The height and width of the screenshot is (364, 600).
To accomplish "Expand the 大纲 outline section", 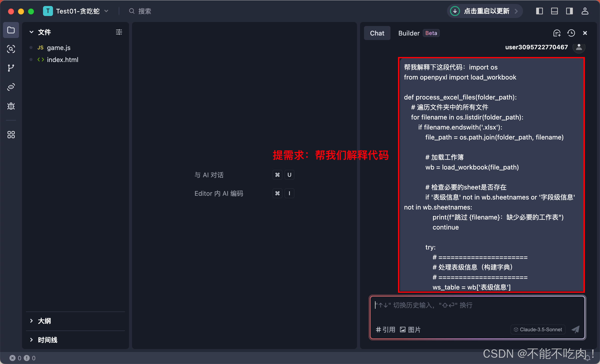I will 44,321.
